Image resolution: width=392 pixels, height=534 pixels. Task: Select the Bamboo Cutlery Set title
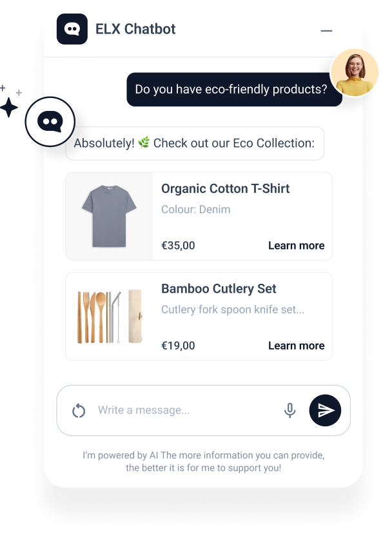(219, 289)
